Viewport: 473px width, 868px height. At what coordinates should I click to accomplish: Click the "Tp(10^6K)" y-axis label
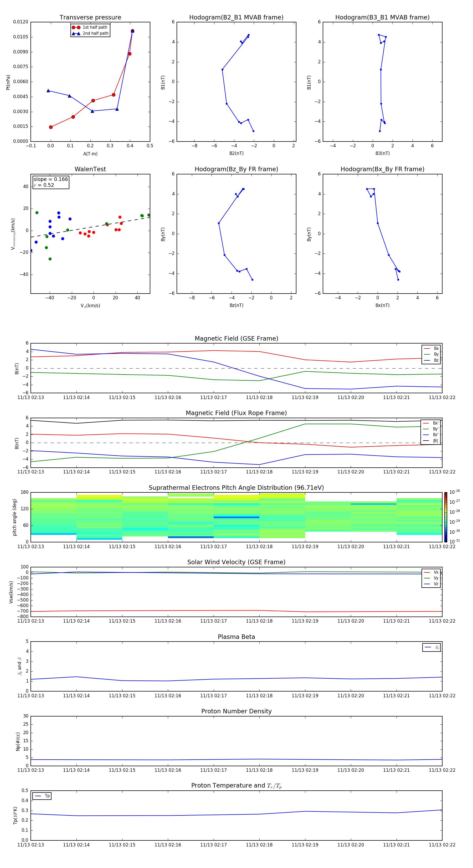coord(15,815)
